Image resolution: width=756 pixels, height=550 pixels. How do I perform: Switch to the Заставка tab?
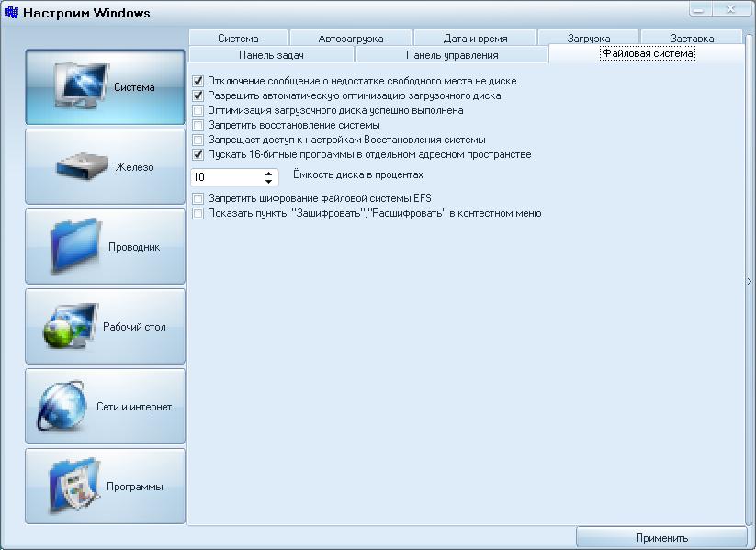[x=692, y=38]
